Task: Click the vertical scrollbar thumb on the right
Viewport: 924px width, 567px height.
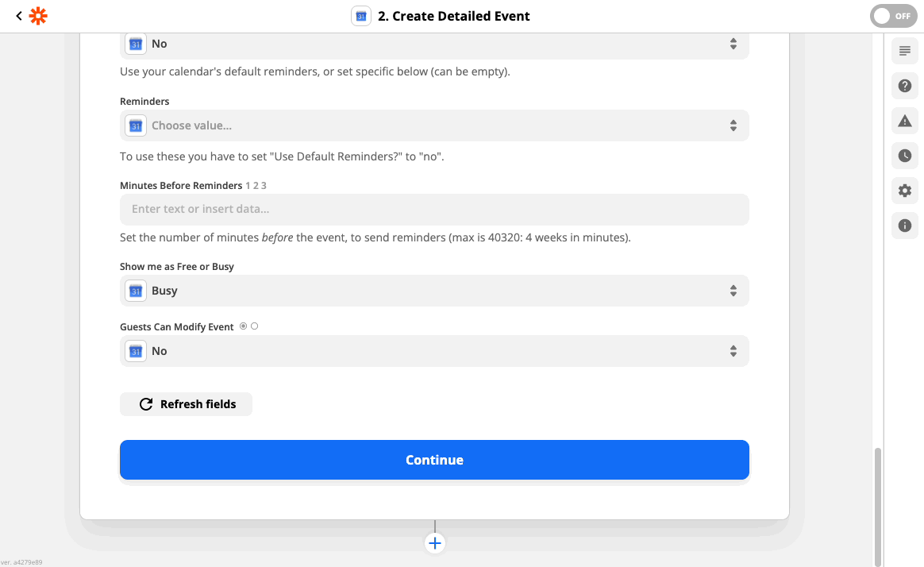Action: click(877, 504)
